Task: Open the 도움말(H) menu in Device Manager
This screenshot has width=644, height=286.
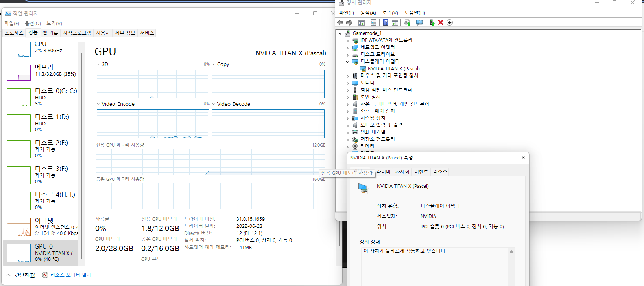Action: pos(415,13)
